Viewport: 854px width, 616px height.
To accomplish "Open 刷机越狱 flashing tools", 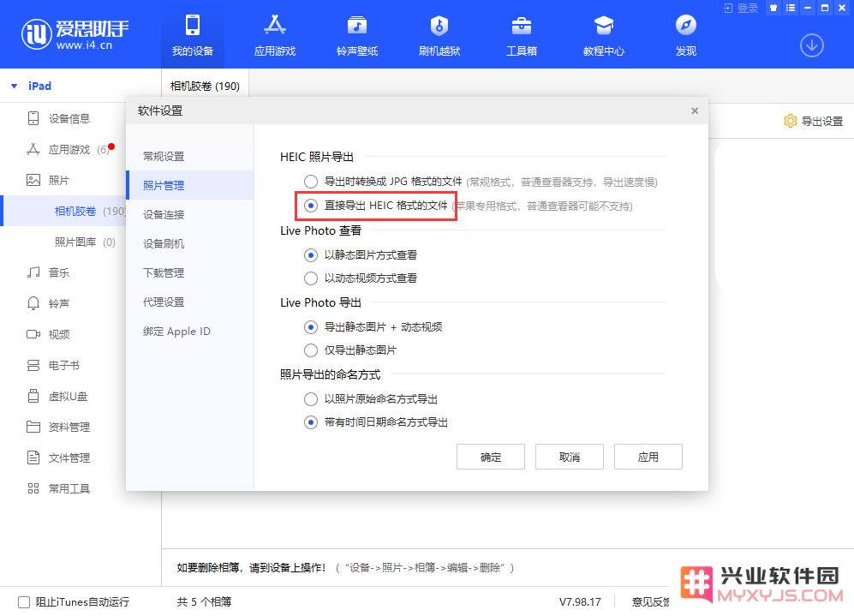I will [439, 35].
